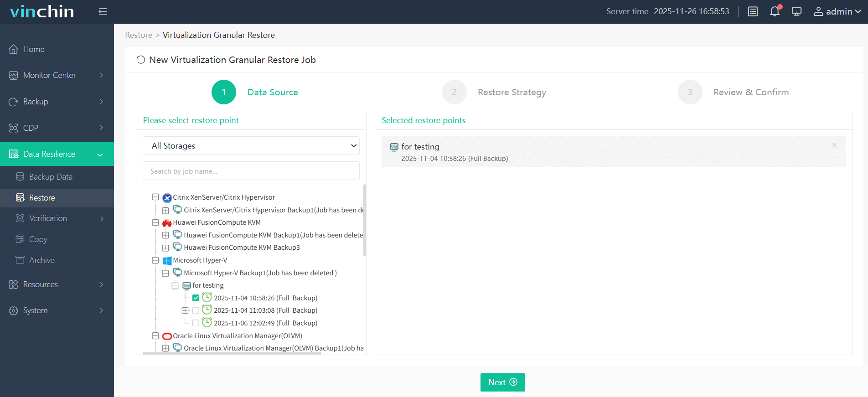Open Backup Data in the sidebar
This screenshot has width=868, height=397.
click(51, 177)
